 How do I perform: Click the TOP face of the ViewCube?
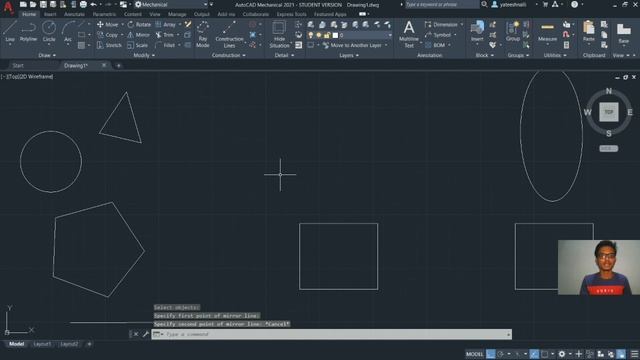(608, 112)
